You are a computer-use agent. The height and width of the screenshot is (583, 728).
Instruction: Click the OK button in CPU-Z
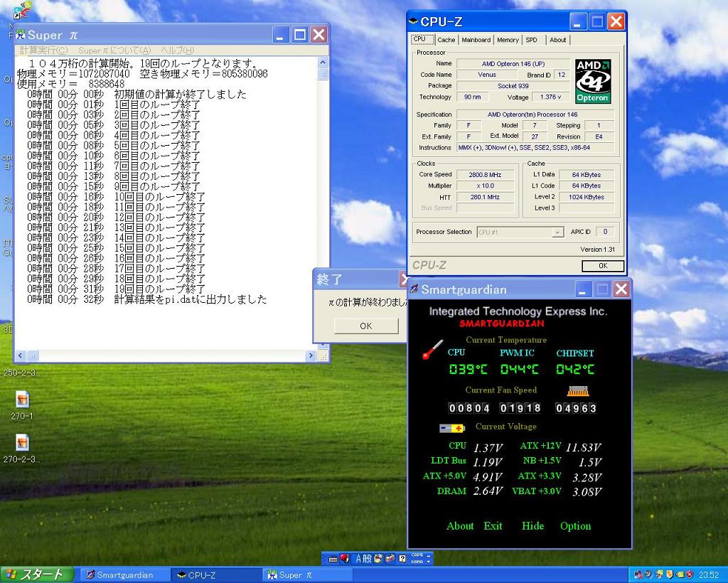[x=603, y=265]
